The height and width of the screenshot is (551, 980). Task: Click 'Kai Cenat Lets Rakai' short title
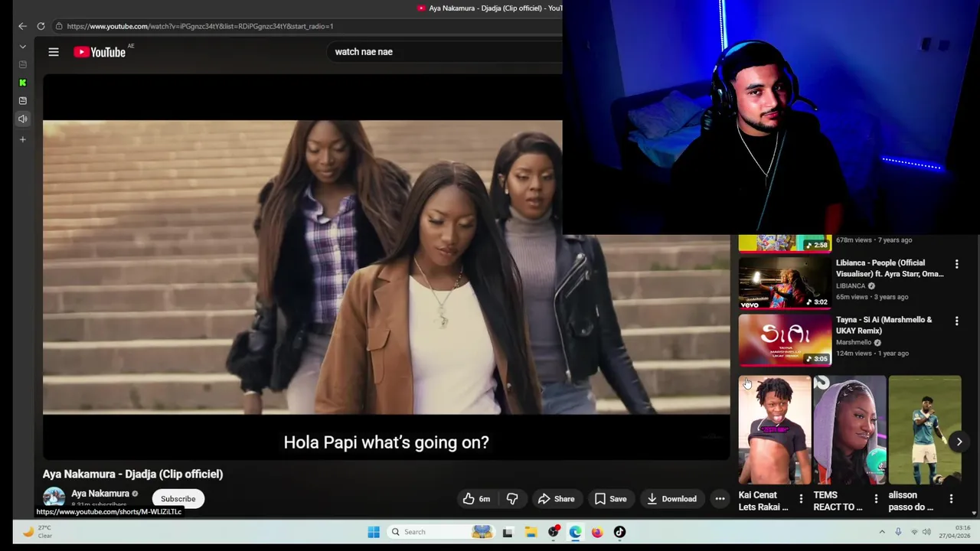point(763,501)
